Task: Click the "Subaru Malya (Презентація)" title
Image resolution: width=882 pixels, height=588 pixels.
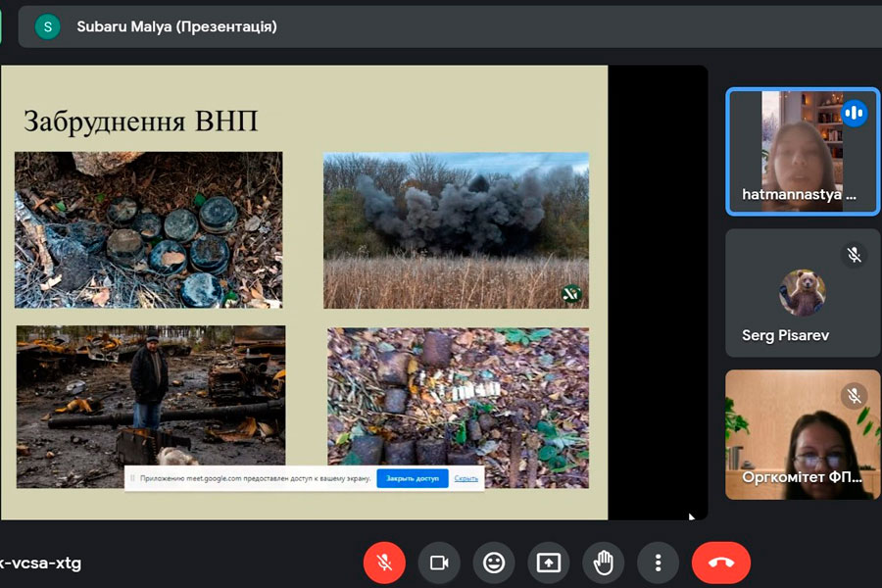Action: coord(176,26)
